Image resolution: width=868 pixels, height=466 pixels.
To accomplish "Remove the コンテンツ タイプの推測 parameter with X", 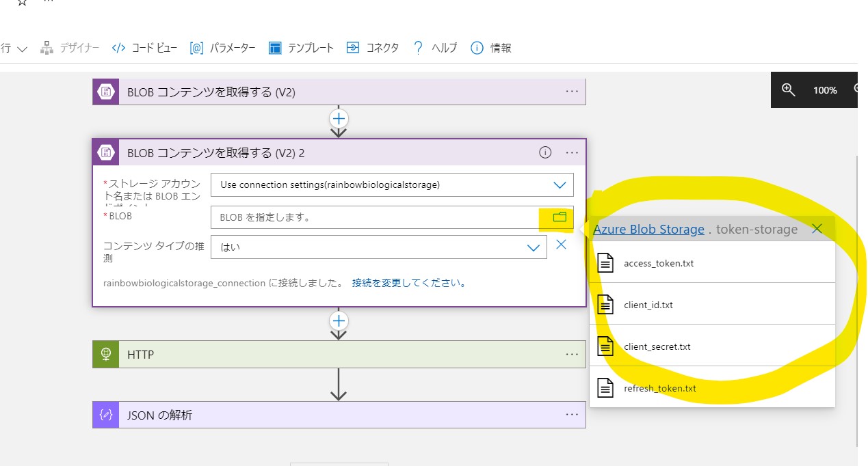I will coord(561,245).
